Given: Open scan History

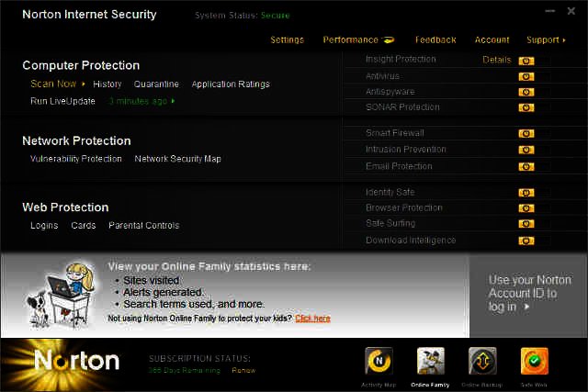Looking at the screenshot, I should 107,84.
